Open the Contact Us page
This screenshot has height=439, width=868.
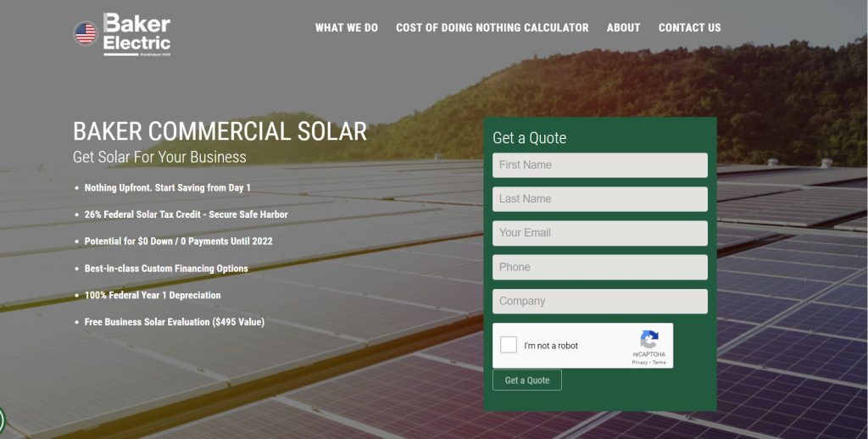(689, 28)
